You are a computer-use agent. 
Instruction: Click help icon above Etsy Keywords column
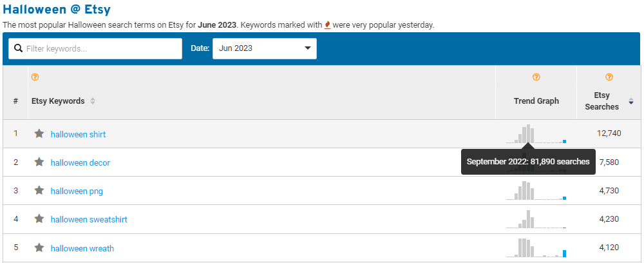35,77
